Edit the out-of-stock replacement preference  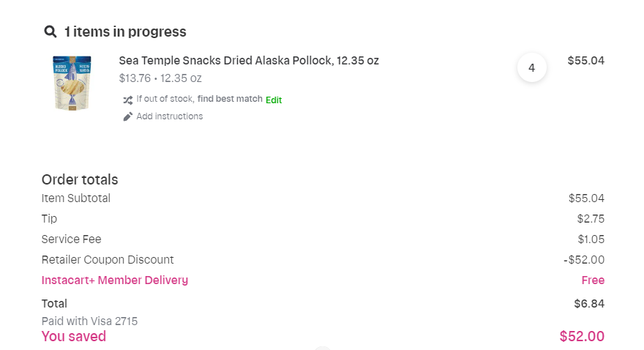274,100
